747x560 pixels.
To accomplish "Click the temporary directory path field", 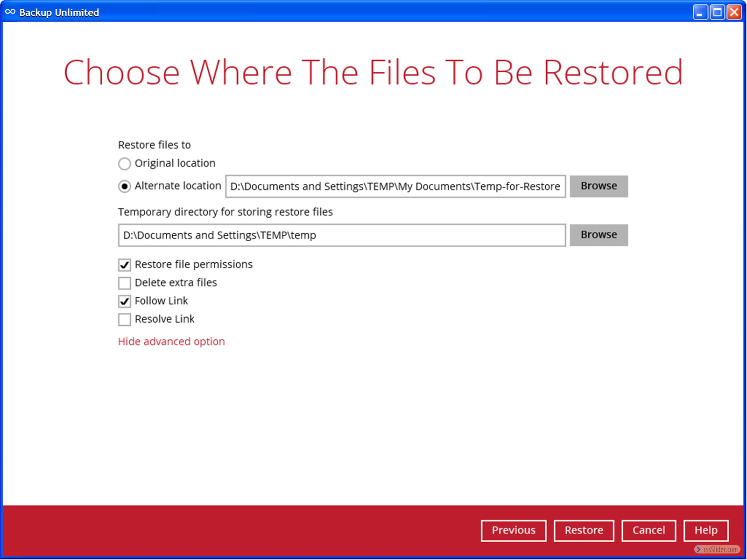I will [342, 235].
